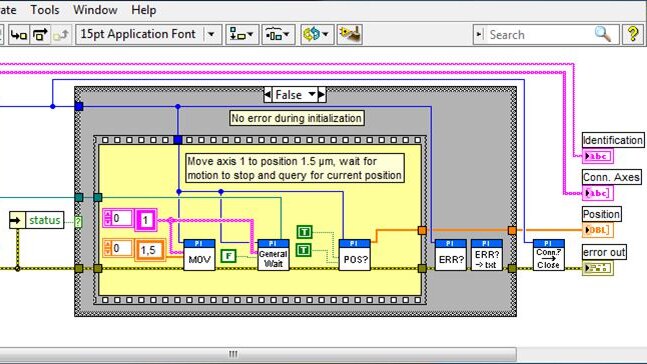Select the MOV subVI node
The height and width of the screenshot is (364, 647).
(x=199, y=255)
